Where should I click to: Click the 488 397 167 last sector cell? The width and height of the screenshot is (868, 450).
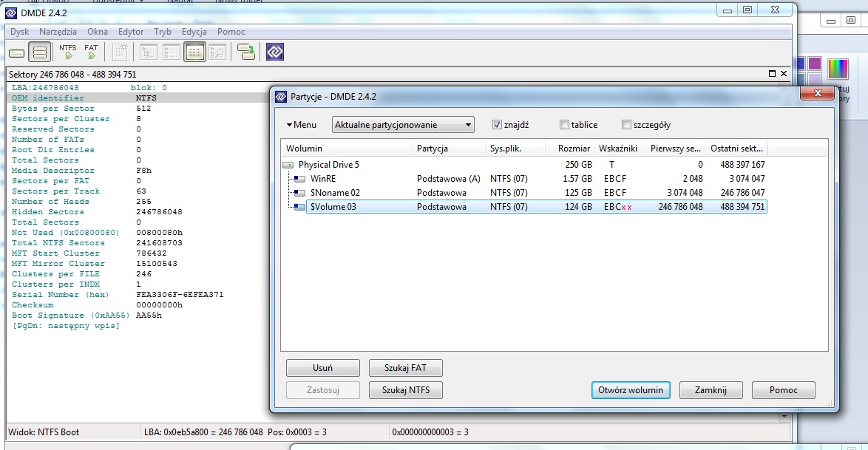pos(742,165)
